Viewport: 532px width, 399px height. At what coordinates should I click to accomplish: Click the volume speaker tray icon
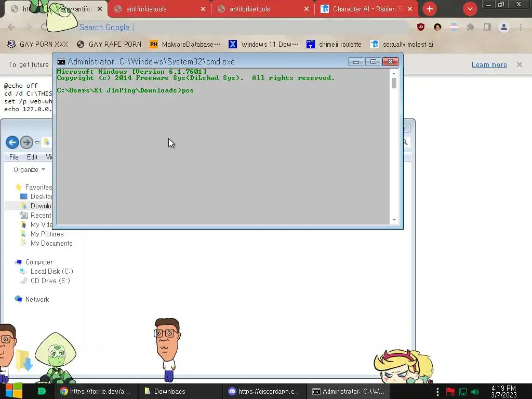[475, 392]
